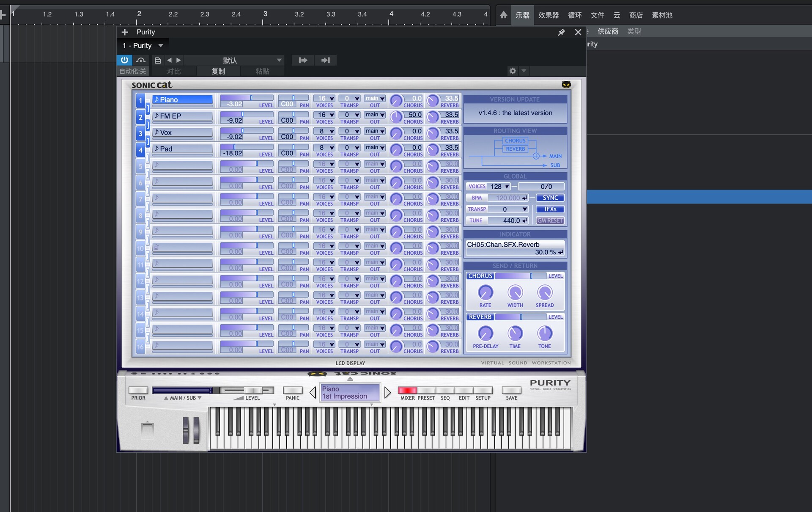Toggle the plugin power bypass button

click(124, 60)
